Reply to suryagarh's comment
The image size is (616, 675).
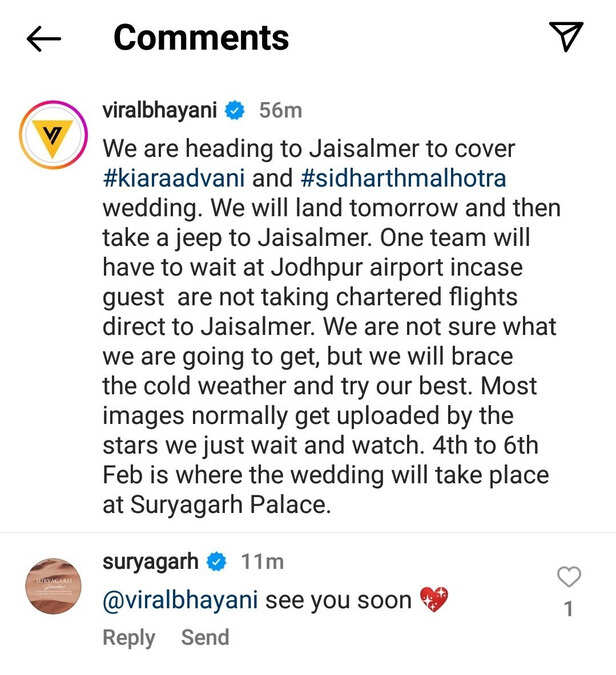pyautogui.click(x=129, y=638)
